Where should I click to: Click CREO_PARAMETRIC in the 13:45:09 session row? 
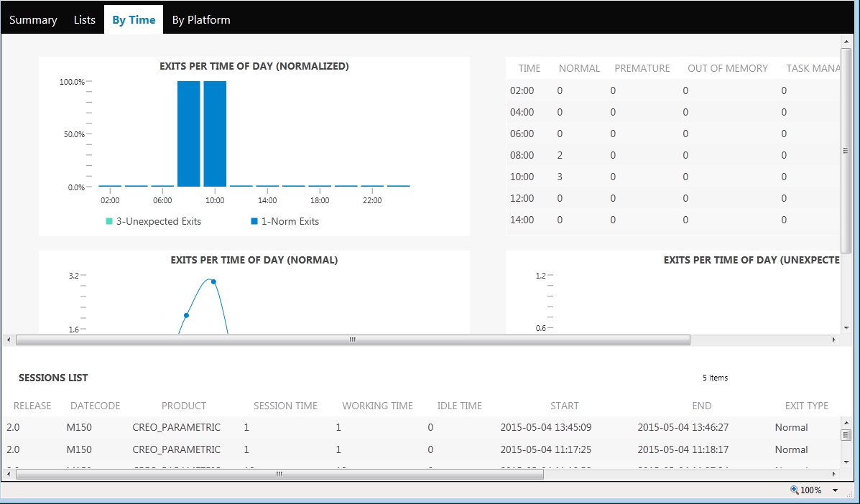coord(177,427)
